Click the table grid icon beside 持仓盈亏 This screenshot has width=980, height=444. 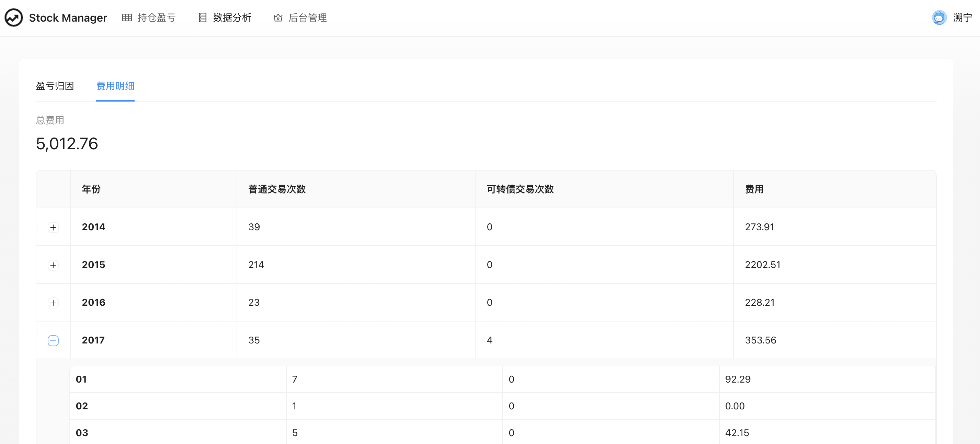point(127,17)
